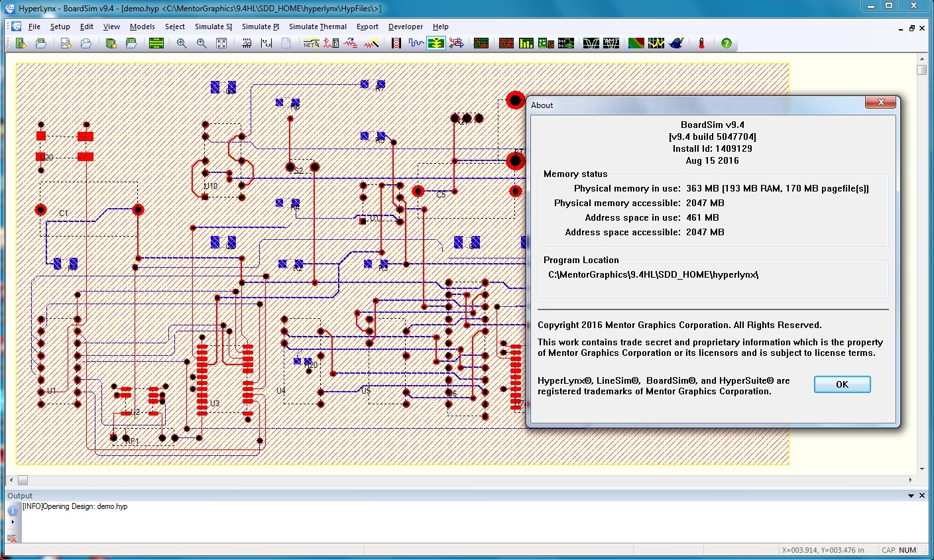Click the green help question mark icon

pyautogui.click(x=727, y=43)
